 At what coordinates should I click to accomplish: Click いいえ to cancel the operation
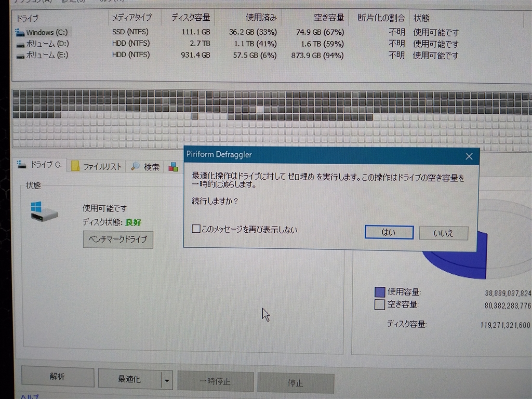(444, 233)
